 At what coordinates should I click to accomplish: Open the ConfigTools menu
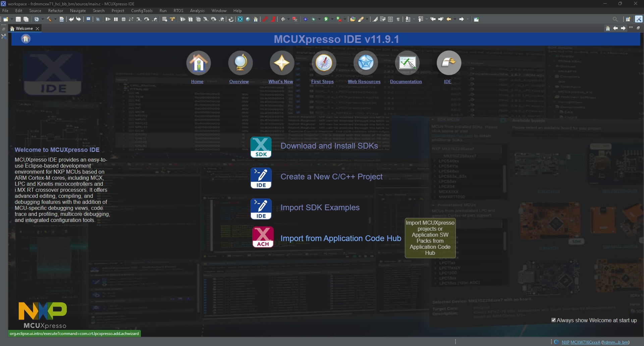142,11
